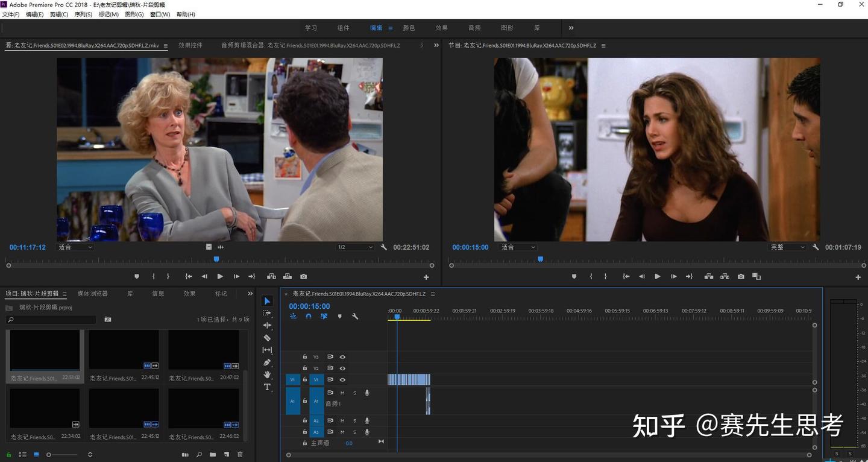Switch to the 效果控件 tab
This screenshot has width=868, height=462.
point(190,45)
